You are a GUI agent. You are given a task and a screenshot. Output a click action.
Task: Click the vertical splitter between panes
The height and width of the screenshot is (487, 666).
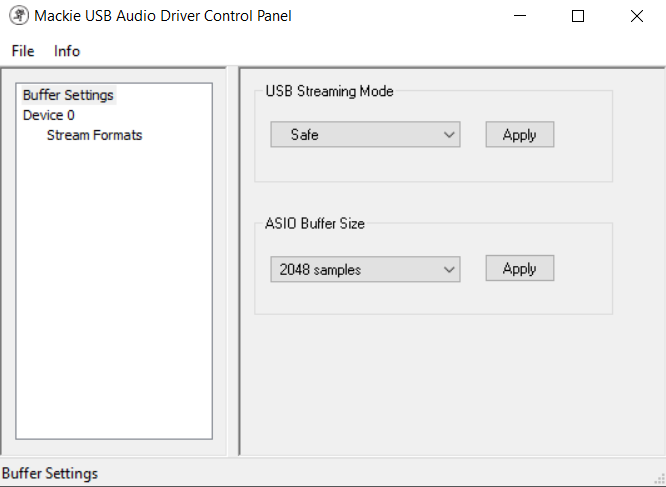[233, 261]
